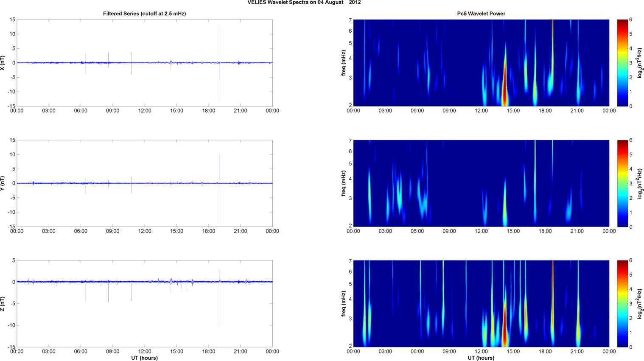
Task: Click the figure title 'VELIES Wavelet Spectra on 04 August 2012'
Action: tap(304, 3)
